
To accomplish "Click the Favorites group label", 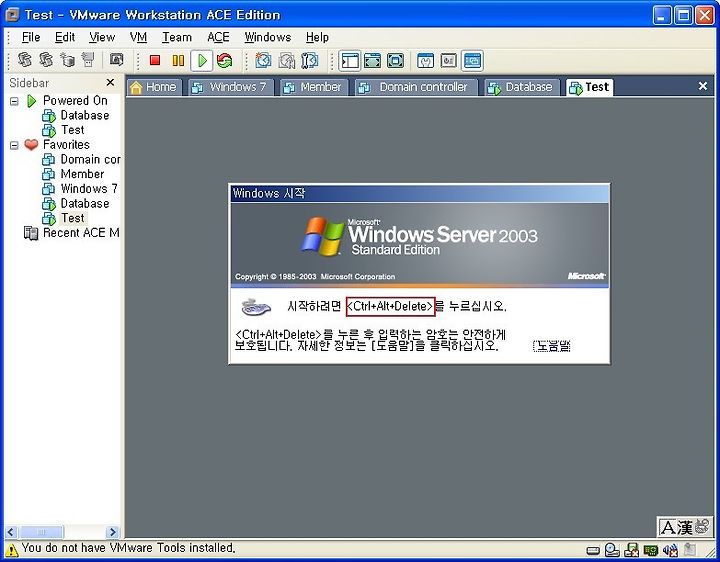I will pos(66,145).
